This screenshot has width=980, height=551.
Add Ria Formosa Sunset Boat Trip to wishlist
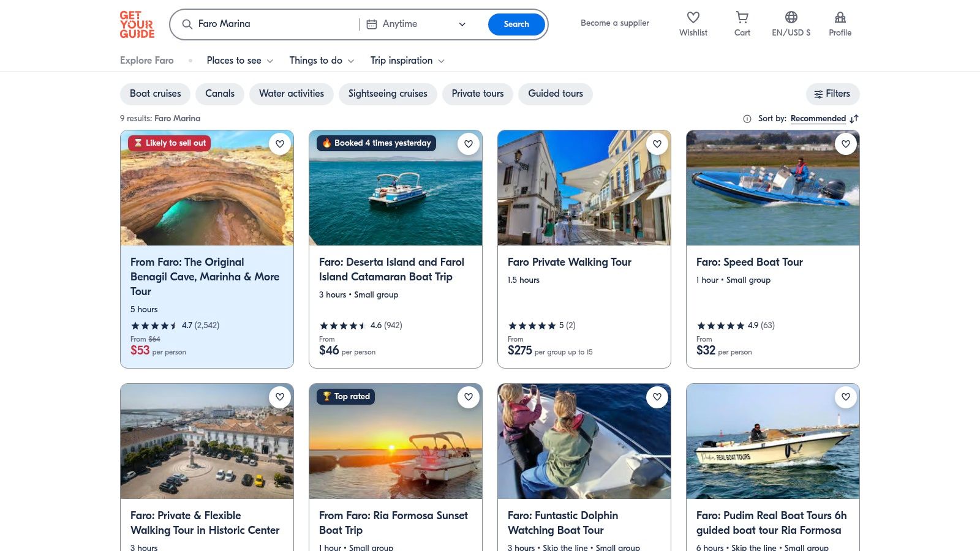469,397
